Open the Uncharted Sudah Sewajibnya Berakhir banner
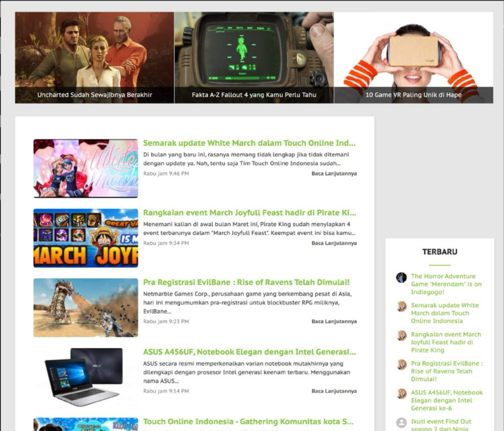Screen dimensions: 504x431 pyautogui.click(x=95, y=58)
